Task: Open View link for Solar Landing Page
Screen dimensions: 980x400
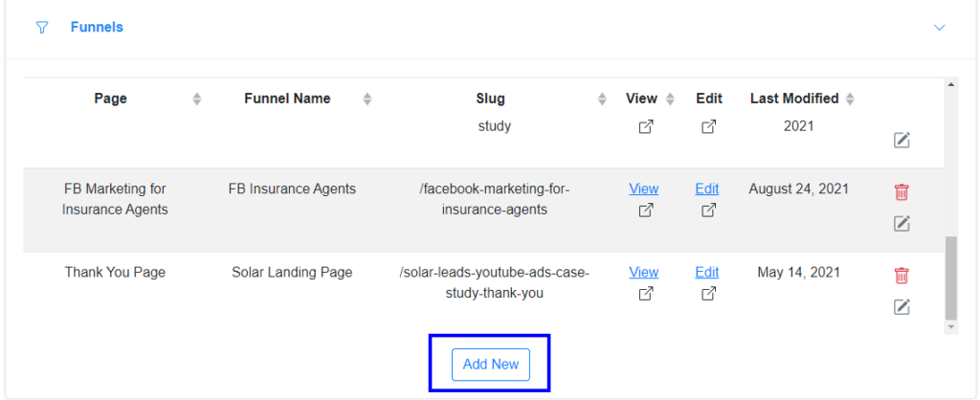Action: tap(644, 273)
